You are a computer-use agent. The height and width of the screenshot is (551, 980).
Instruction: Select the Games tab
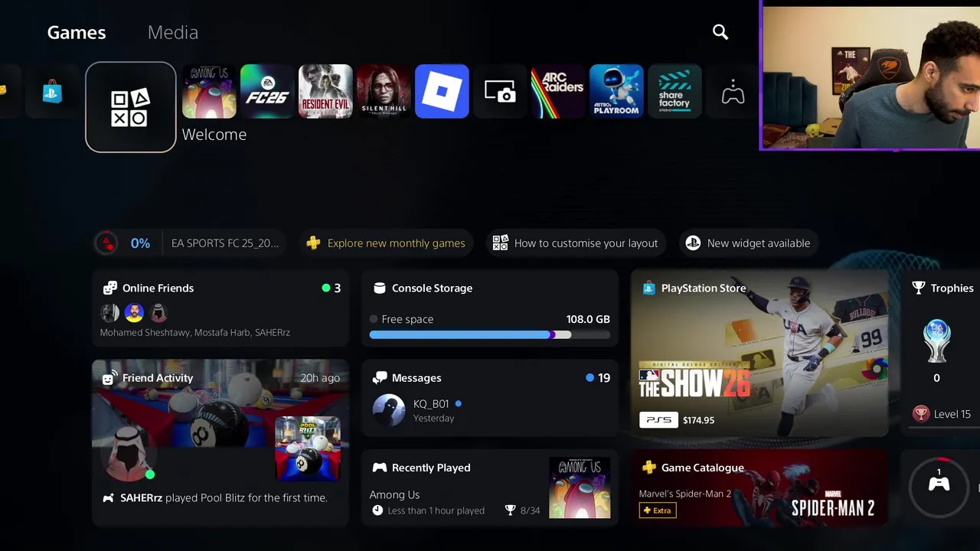click(x=77, y=32)
